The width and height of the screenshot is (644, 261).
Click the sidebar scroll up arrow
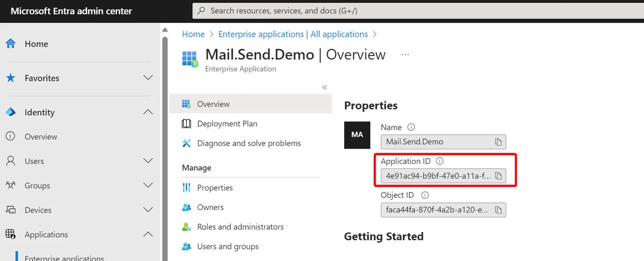pos(165,30)
